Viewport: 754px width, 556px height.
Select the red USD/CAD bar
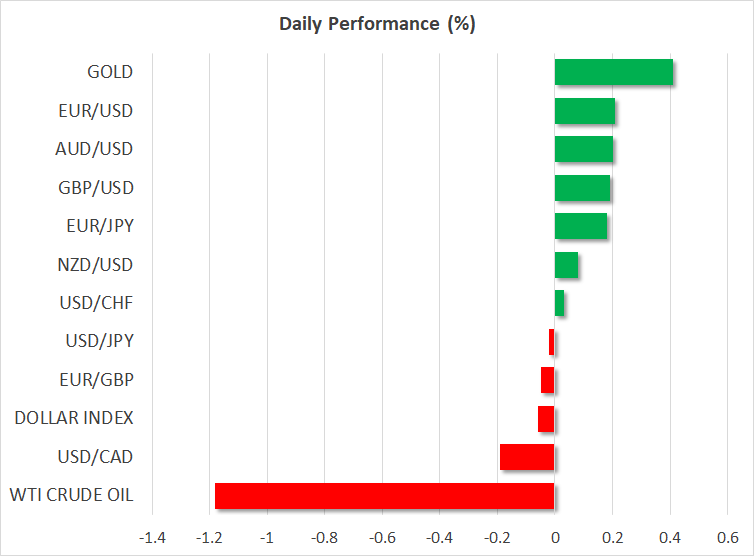(x=526, y=457)
